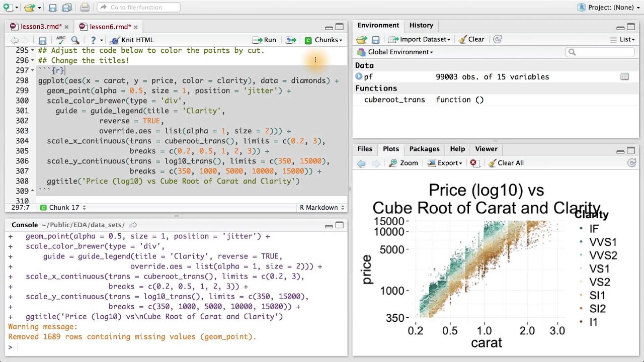Save current document from main toolbar

click(x=52, y=7)
